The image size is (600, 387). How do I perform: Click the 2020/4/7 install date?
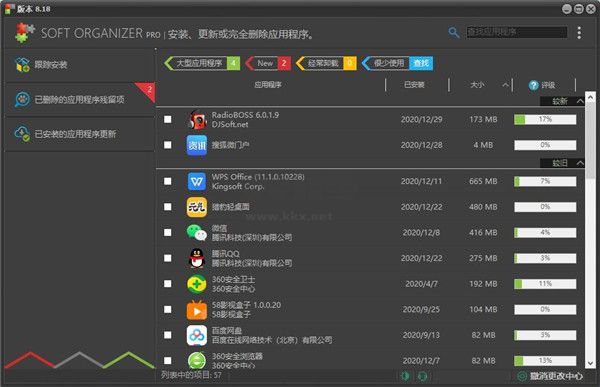point(421,284)
